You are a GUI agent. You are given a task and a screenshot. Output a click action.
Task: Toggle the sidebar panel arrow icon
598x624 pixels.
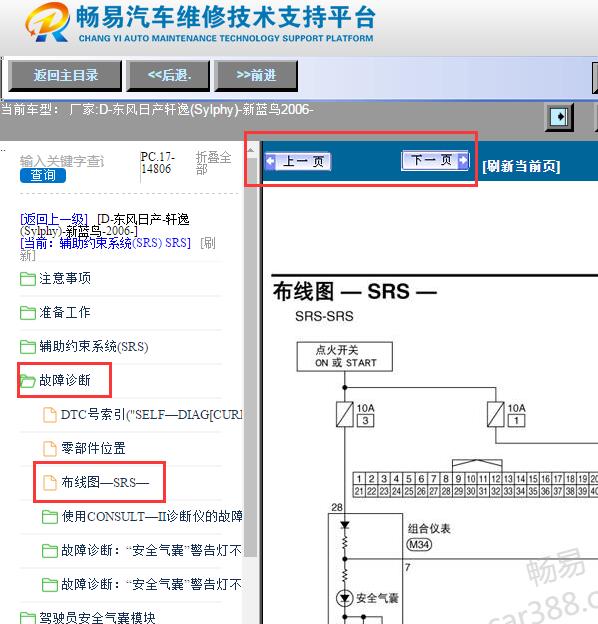coord(559,117)
